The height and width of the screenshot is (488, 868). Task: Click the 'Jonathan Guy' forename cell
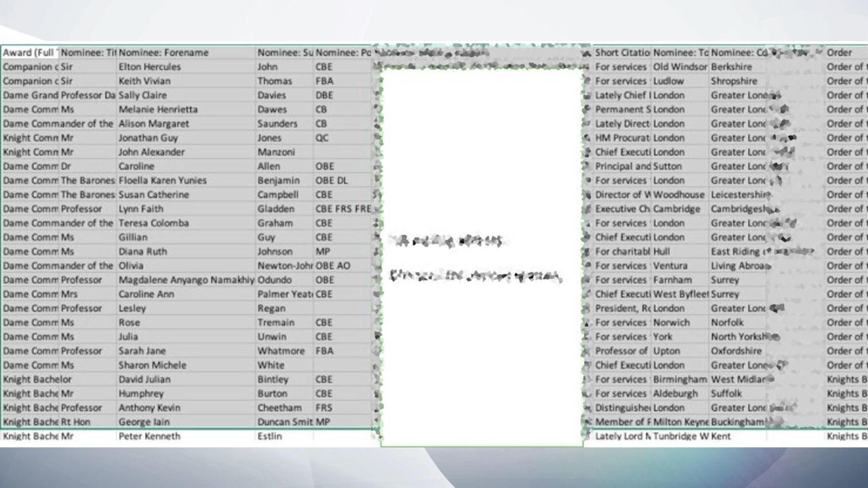186,138
